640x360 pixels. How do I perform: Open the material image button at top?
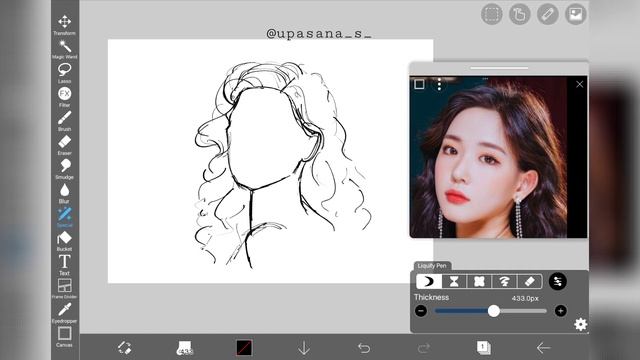click(576, 14)
